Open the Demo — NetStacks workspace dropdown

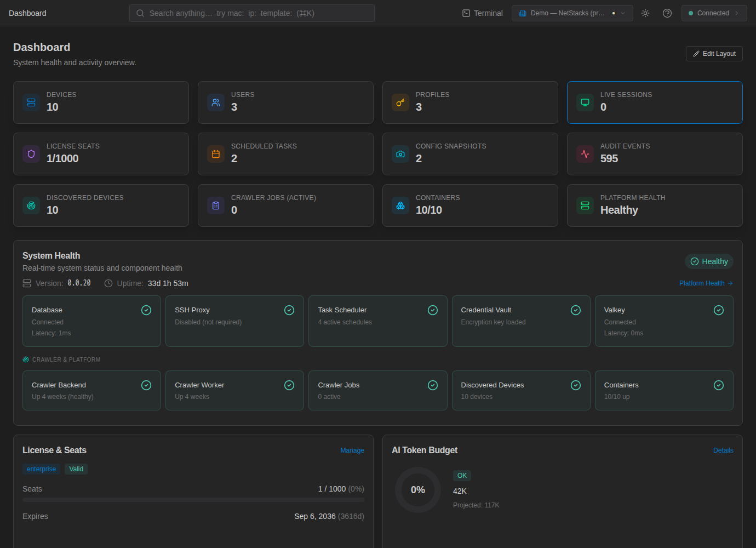(x=572, y=13)
